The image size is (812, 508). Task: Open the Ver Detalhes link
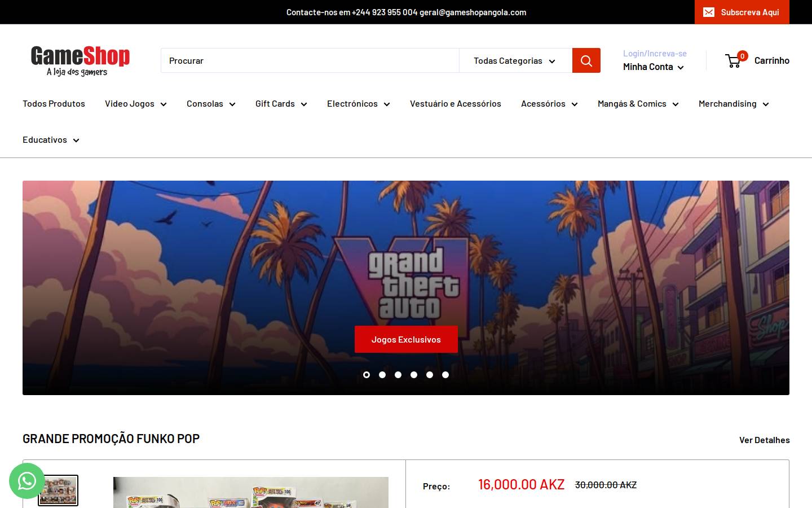764,440
